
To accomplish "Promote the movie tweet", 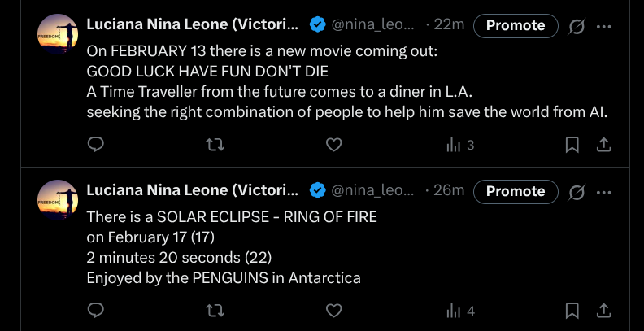I will pos(516,25).
